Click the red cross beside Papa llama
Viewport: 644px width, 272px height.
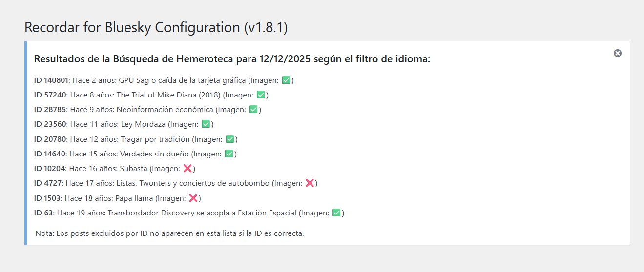point(193,198)
